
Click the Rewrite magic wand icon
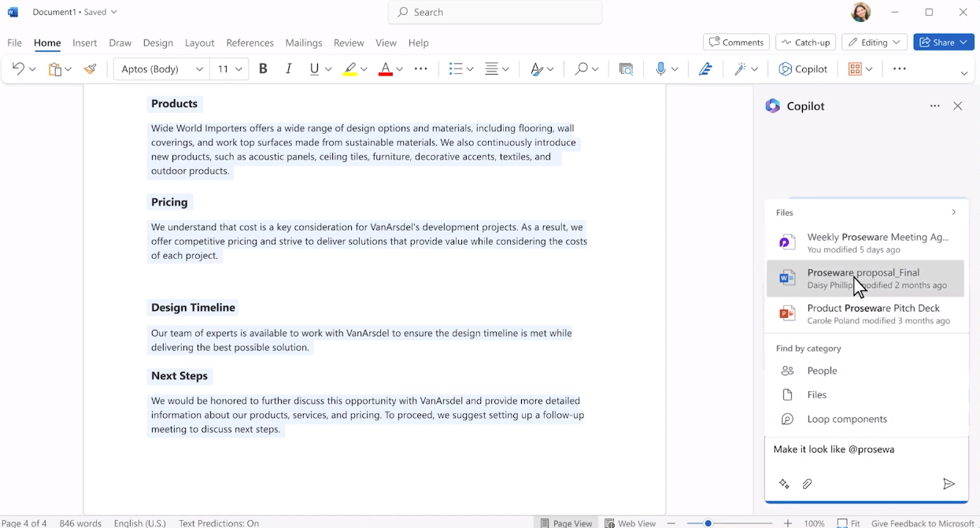pyautogui.click(x=740, y=69)
